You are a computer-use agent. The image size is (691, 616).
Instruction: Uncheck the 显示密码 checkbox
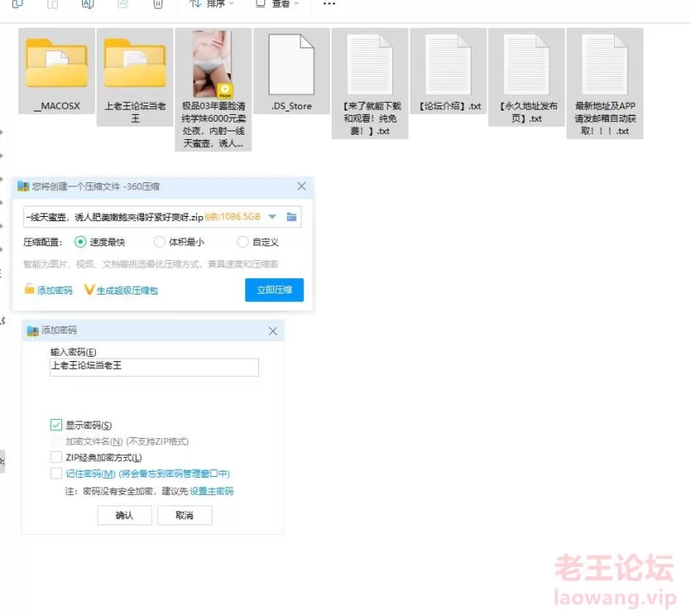click(x=56, y=425)
